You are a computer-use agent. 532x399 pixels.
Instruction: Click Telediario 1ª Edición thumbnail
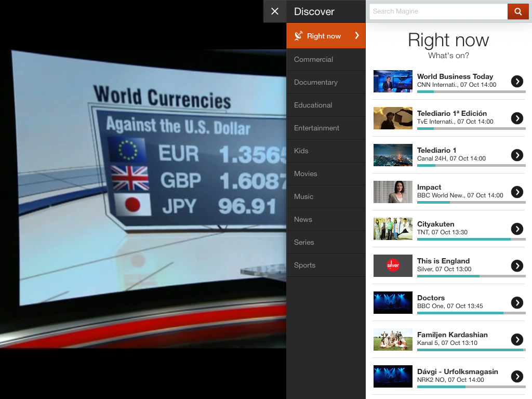pyautogui.click(x=393, y=118)
